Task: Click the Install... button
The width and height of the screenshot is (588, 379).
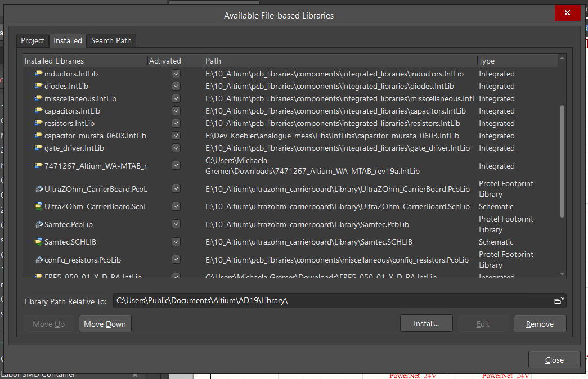Action: pyautogui.click(x=426, y=324)
